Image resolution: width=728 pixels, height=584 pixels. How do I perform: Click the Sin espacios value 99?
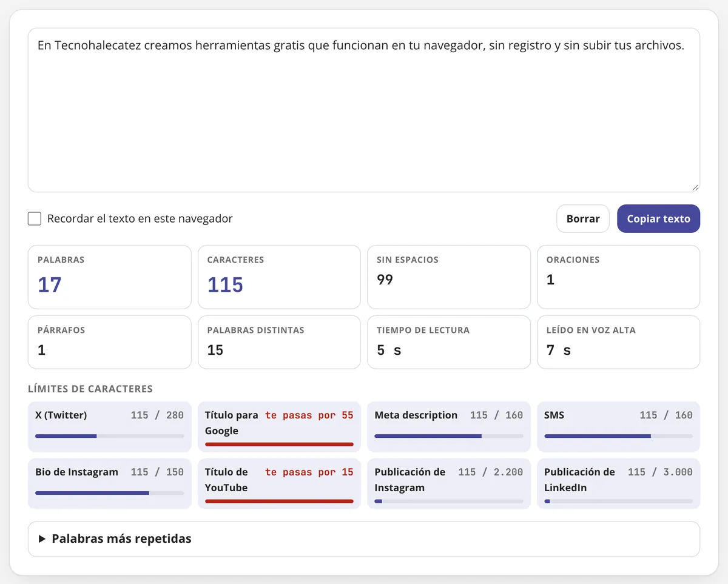385,280
